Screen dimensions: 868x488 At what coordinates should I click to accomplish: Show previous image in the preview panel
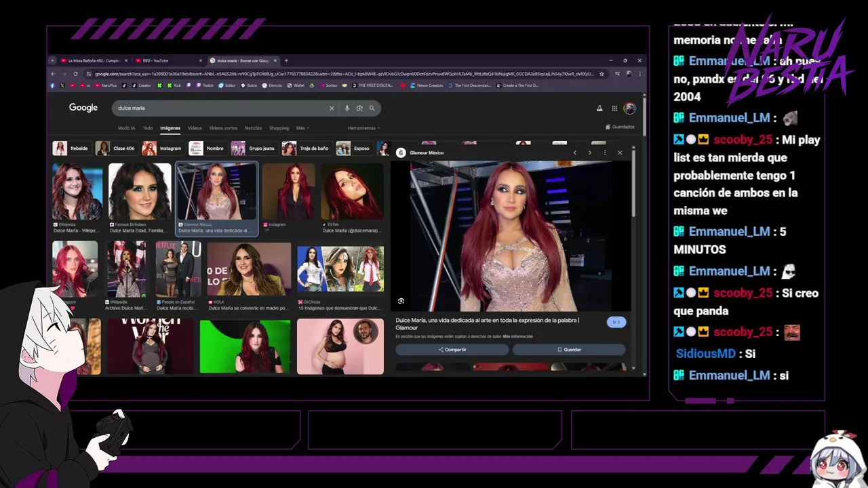click(574, 152)
